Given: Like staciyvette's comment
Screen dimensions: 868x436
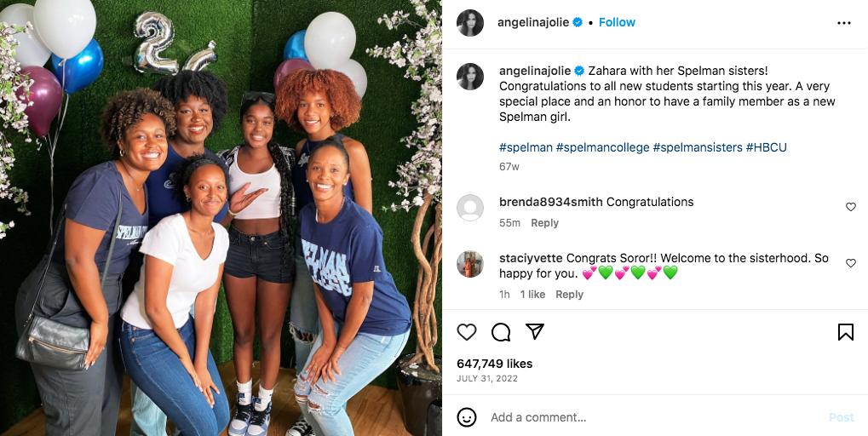Looking at the screenshot, I should pos(850,263).
